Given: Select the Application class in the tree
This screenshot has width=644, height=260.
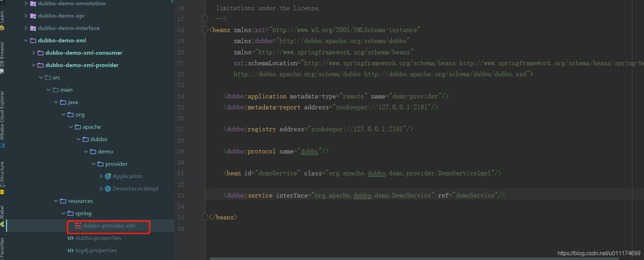Looking at the screenshot, I should 128,176.
